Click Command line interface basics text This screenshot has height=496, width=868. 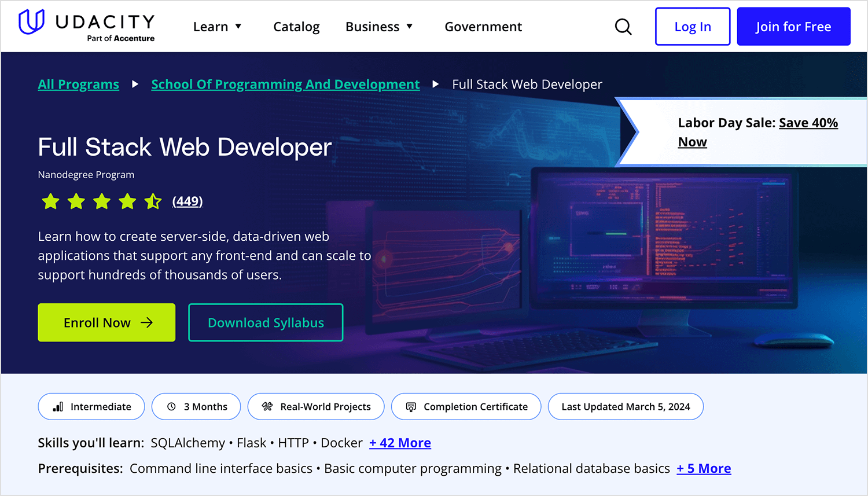[221, 468]
